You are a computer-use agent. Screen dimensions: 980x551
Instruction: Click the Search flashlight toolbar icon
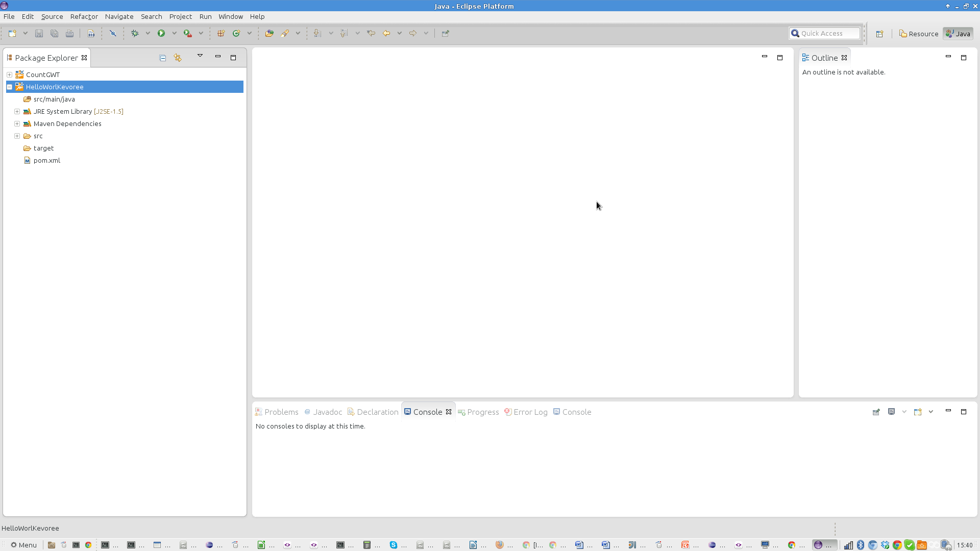pyautogui.click(x=285, y=33)
